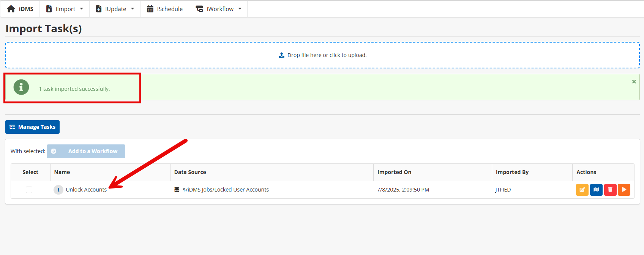This screenshot has height=255, width=644.
Task: Click the Imported On column header
Action: (x=394, y=172)
